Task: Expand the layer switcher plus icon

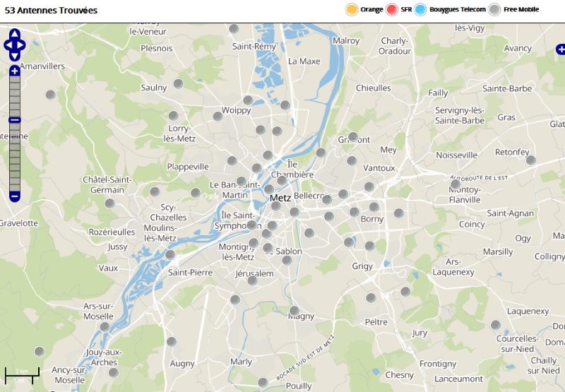Action: click(561, 49)
